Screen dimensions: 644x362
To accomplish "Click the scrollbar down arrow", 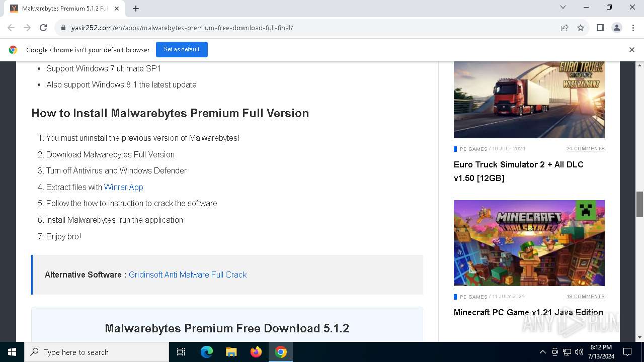I will click(640, 337).
